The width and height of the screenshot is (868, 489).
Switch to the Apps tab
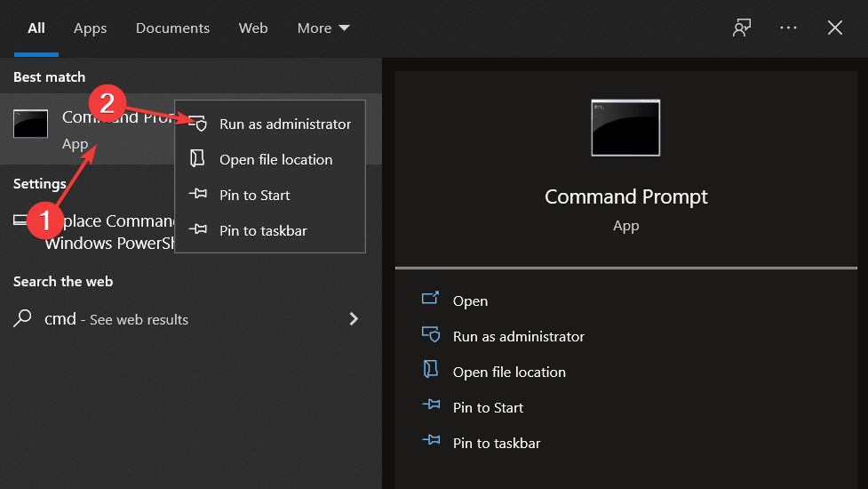[x=91, y=28]
